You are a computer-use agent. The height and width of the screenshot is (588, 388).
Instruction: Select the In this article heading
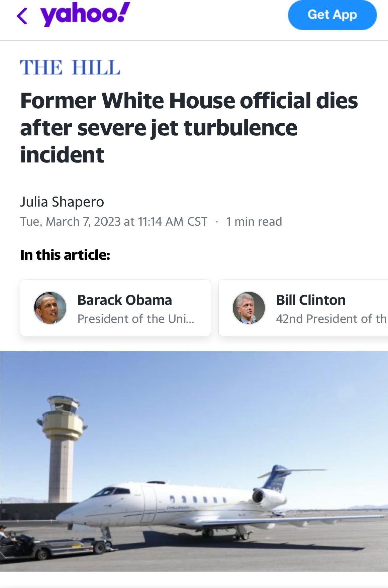click(x=65, y=255)
